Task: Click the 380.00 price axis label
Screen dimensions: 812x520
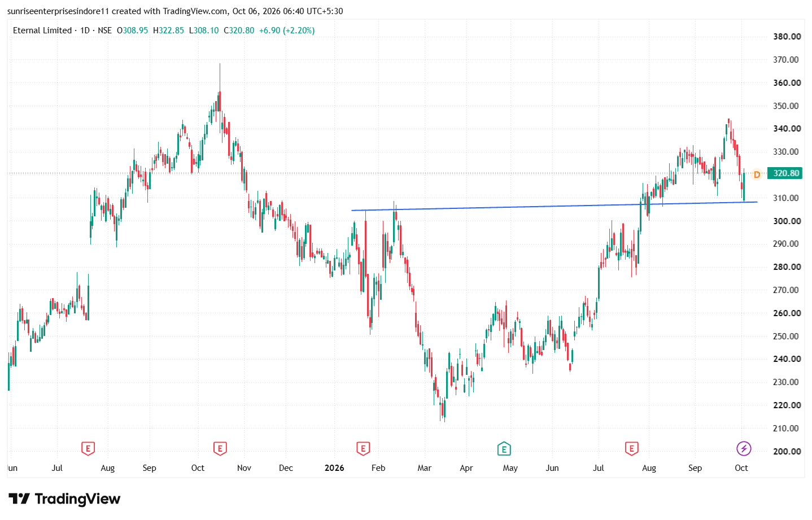Action: click(x=787, y=37)
